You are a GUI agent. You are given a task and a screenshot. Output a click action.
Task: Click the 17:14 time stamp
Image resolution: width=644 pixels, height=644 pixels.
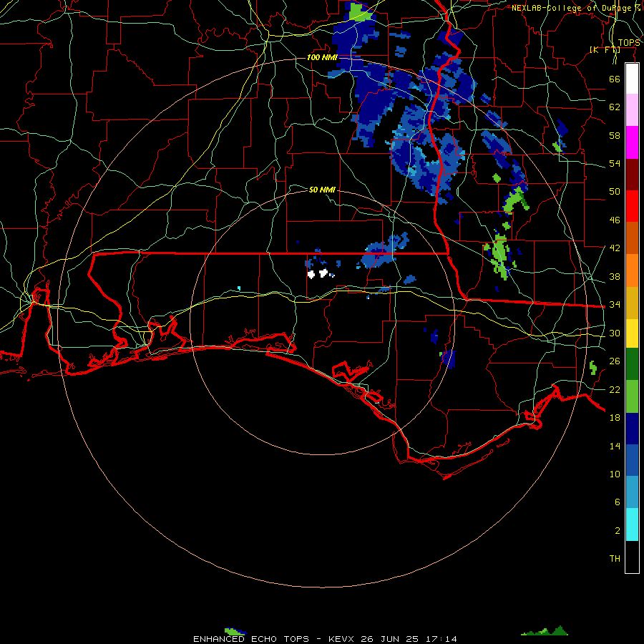(x=441, y=639)
